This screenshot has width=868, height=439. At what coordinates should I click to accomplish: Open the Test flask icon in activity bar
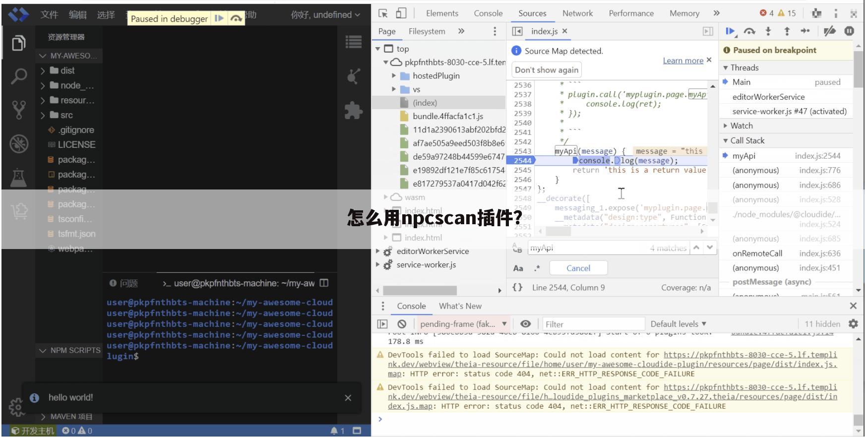tap(19, 177)
